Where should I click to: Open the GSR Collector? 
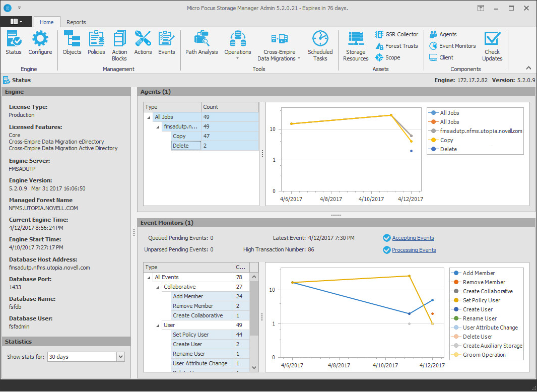(396, 34)
